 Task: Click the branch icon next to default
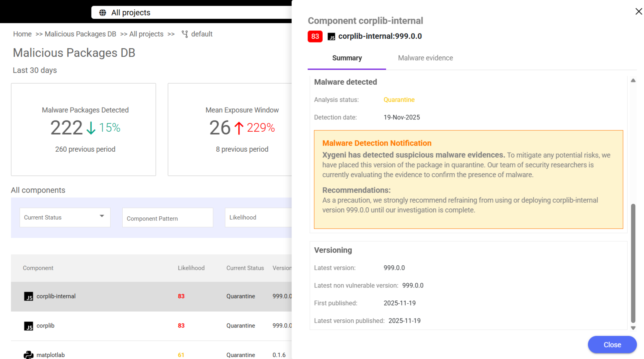pos(185,34)
